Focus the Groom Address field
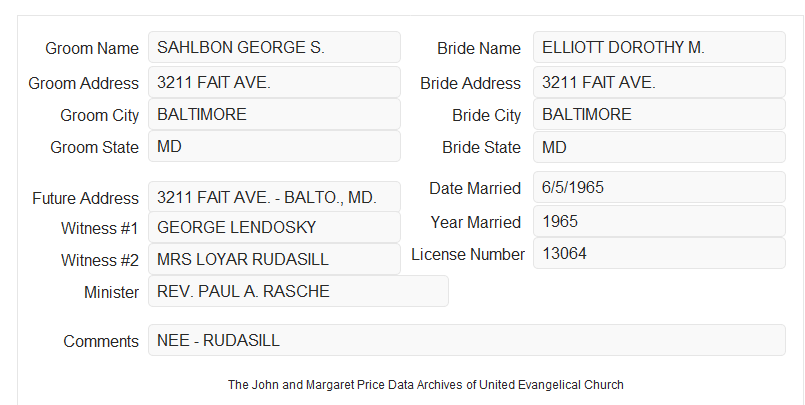Viewport: 805px width, 405px height. click(x=274, y=82)
